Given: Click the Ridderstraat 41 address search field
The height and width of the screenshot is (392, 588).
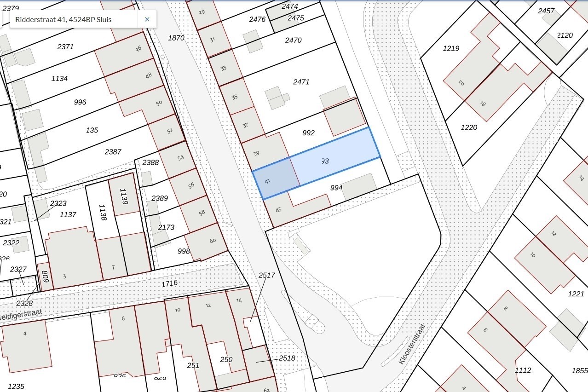Looking at the screenshot, I should (x=74, y=19).
